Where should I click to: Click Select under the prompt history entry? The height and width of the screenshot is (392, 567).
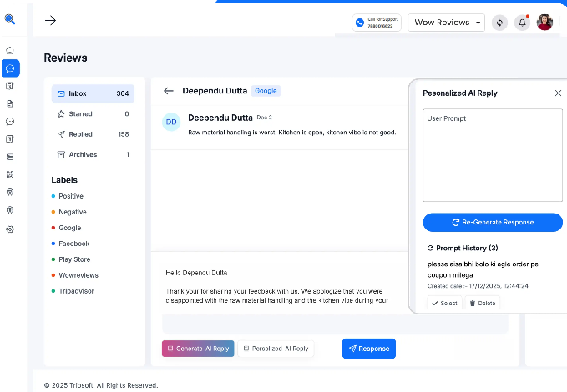pyautogui.click(x=444, y=303)
